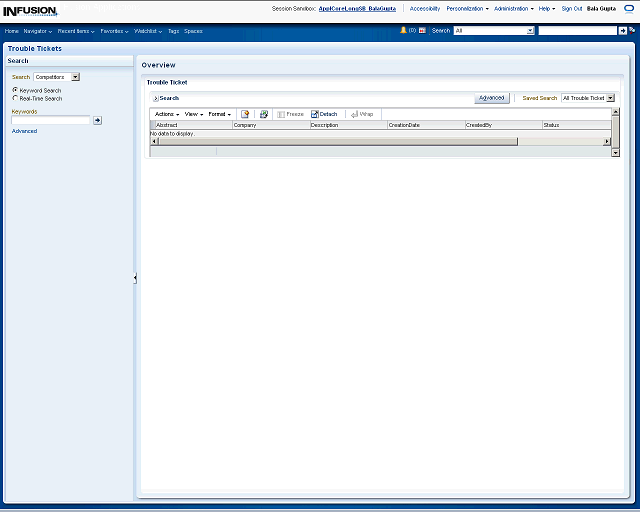The image size is (640, 512).
Task: Open the Navigator menu
Action: 37,31
